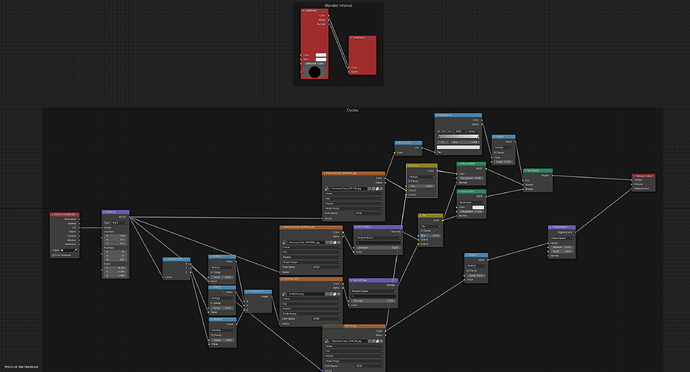
Task: Click the ColorRamp gradient bar
Action: pyautogui.click(x=459, y=136)
